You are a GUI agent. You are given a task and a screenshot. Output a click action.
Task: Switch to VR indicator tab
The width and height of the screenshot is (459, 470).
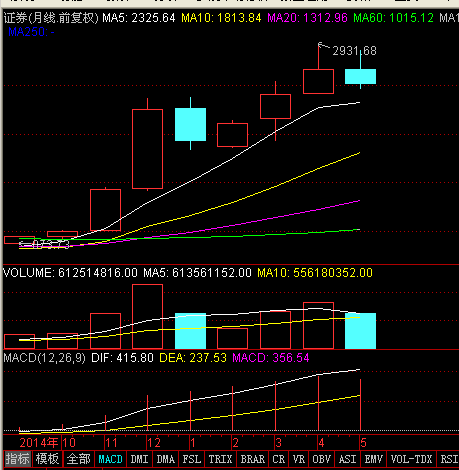[x=299, y=459]
